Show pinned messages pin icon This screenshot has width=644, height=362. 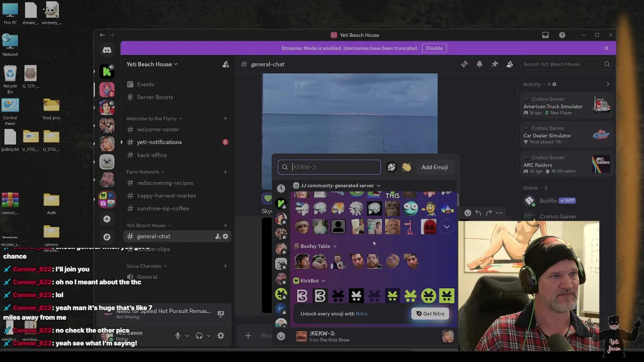495,64
